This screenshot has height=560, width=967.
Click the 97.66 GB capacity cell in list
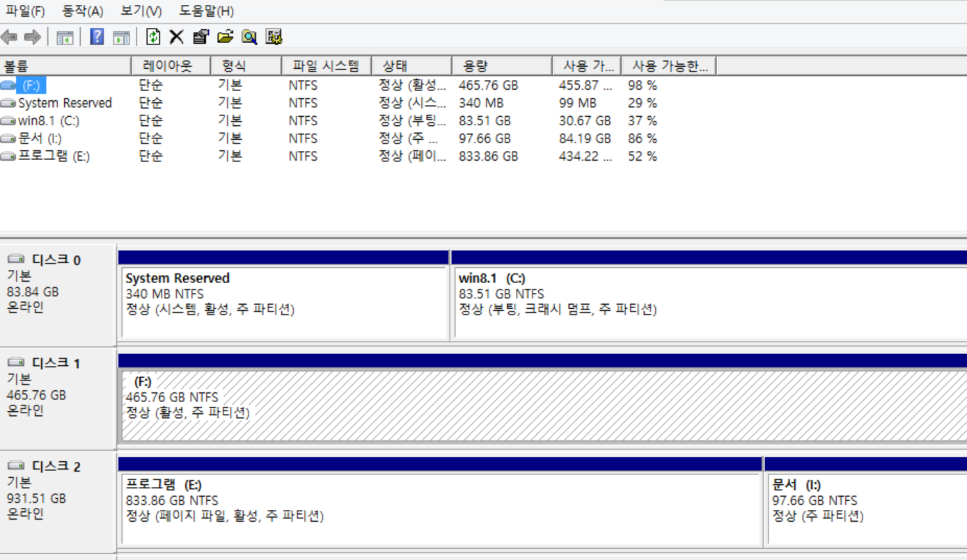pos(485,138)
